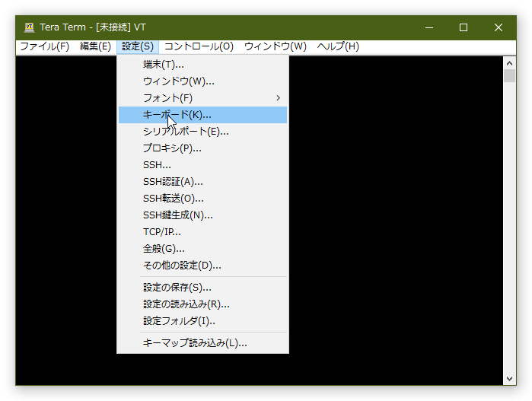This screenshot has height=401, width=532.
Task: Select キーマップ読み込み(L)... entry
Action: click(x=202, y=343)
